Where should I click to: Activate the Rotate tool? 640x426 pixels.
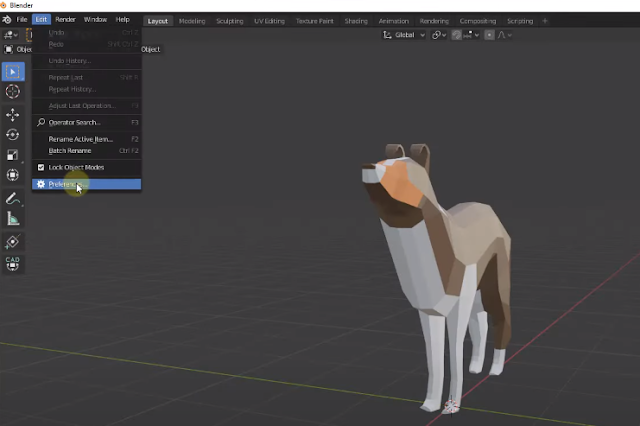13,135
